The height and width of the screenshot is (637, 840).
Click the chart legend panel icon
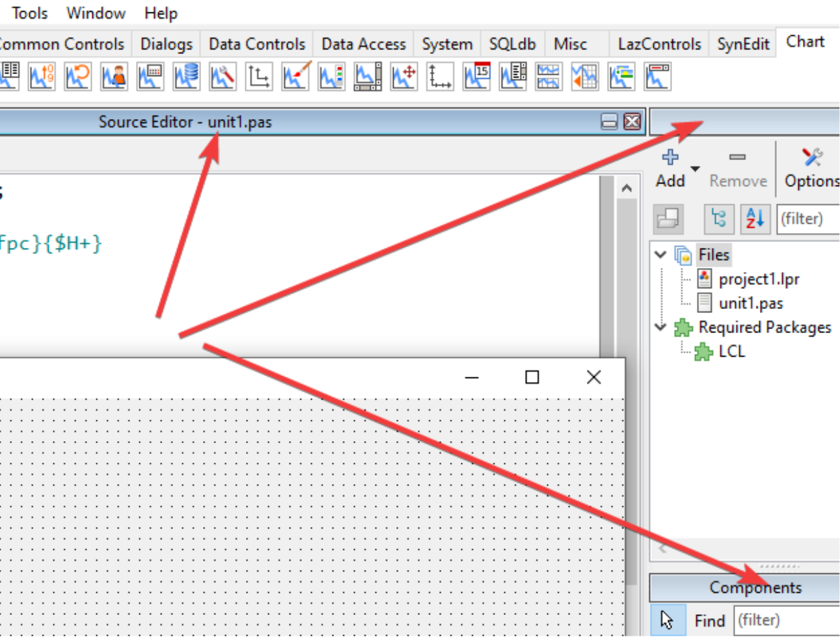point(331,77)
